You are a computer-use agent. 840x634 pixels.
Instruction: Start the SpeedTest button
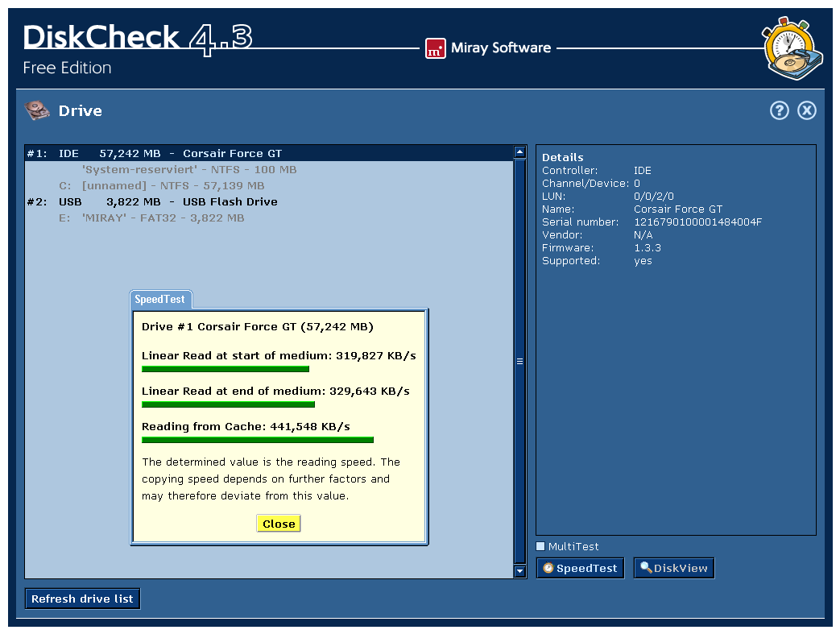580,568
